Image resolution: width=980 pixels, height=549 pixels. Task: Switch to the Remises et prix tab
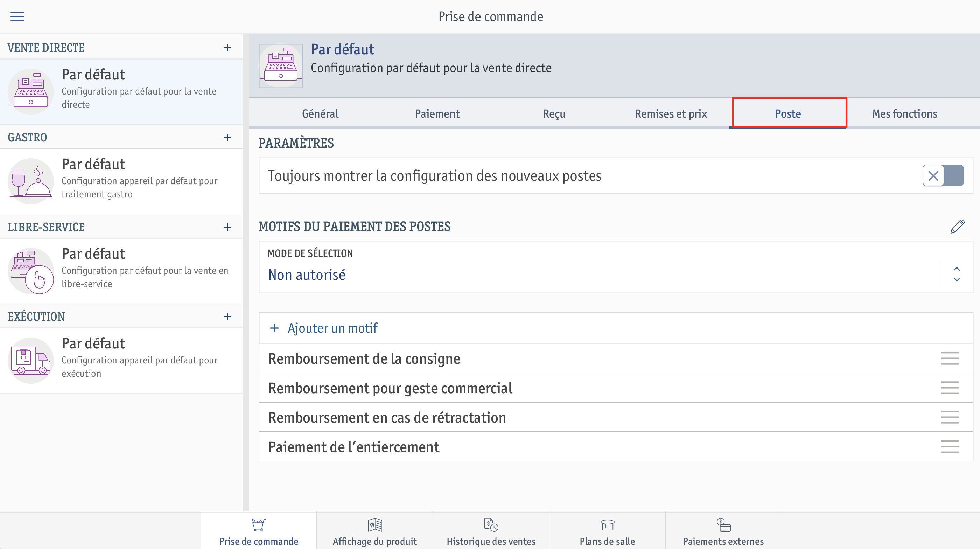pos(671,113)
